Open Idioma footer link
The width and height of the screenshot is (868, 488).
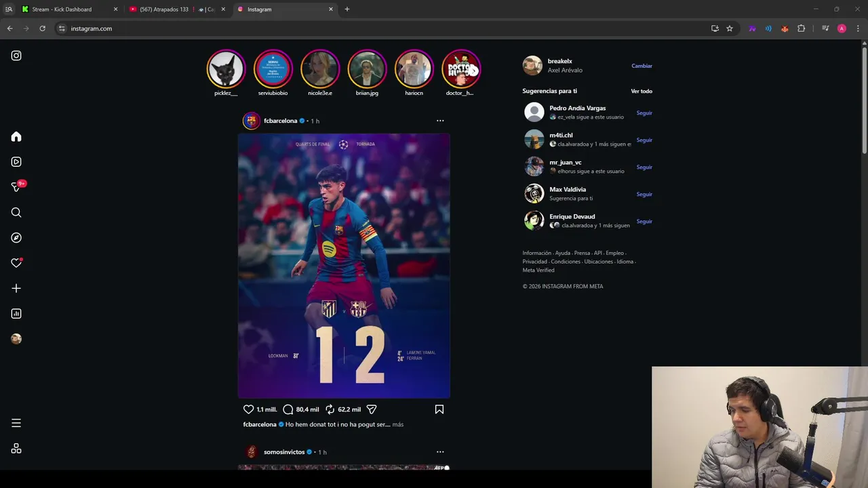click(625, 262)
